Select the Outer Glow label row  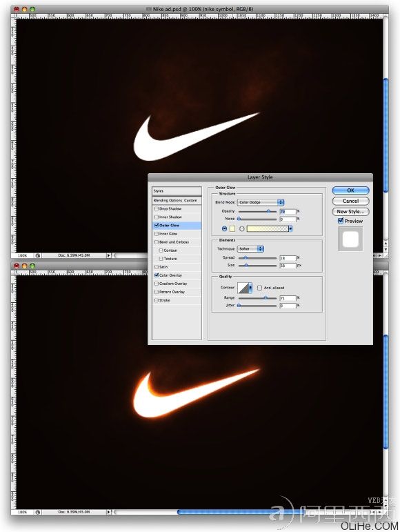pyautogui.click(x=177, y=225)
